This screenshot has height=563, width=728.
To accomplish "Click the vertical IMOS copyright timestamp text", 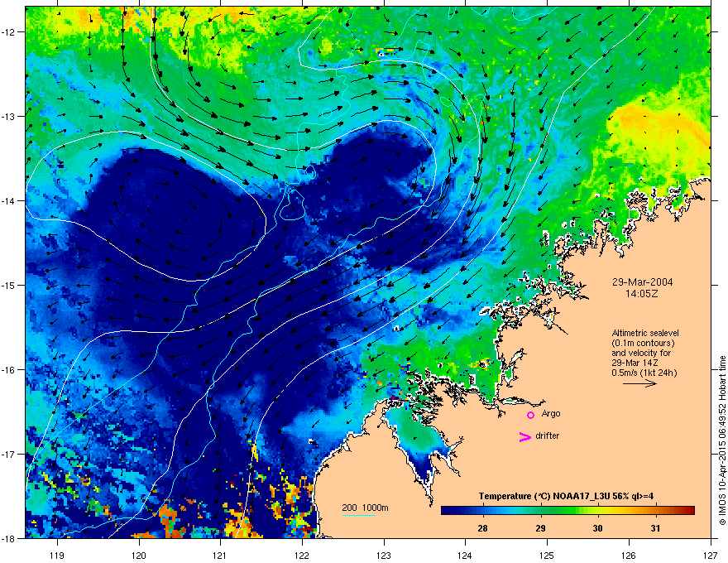I will pos(722,440).
